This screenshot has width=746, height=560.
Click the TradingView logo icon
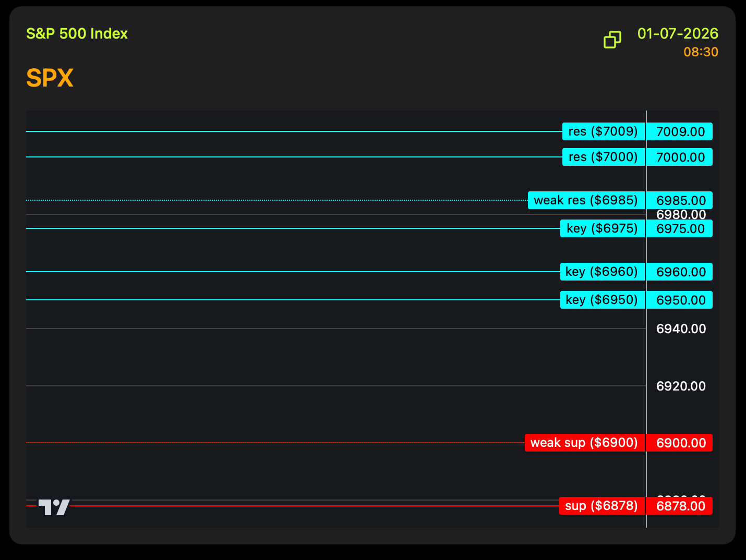54,507
